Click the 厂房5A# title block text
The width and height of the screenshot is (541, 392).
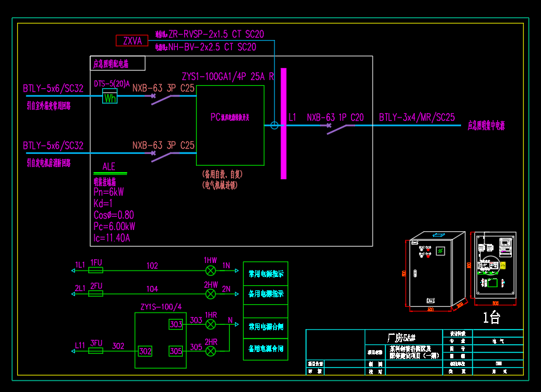tap(401, 337)
